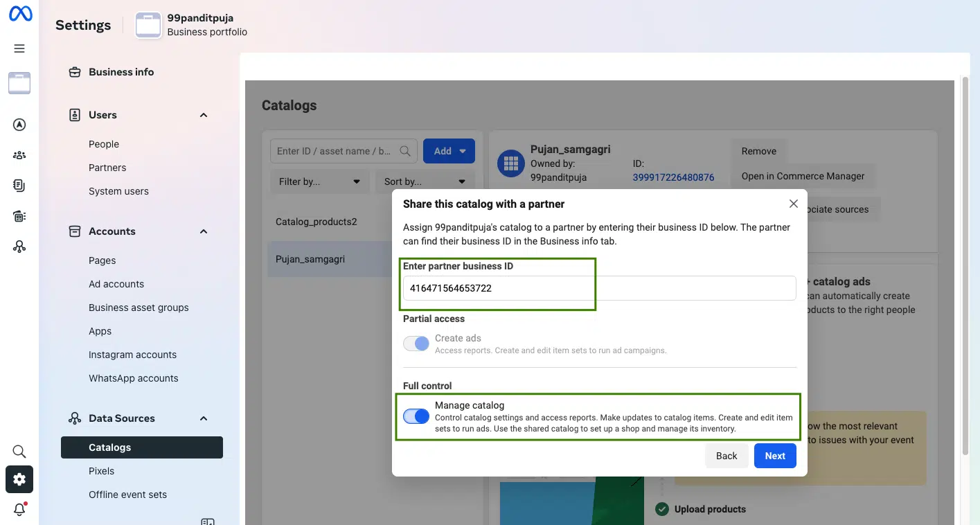The height and width of the screenshot is (525, 980).
Task: Go to People under Users
Action: 104,144
